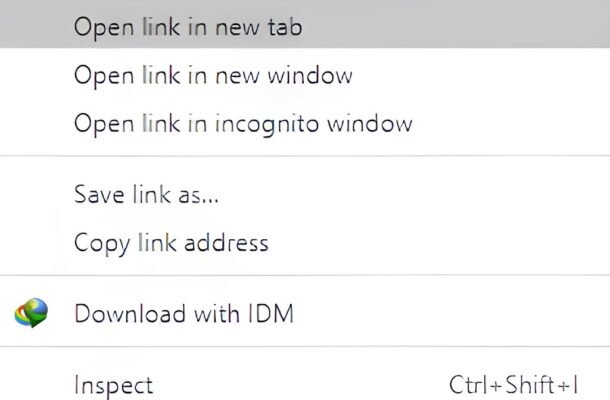Select Open link in incognito window
This screenshot has height=400, width=610.
pyautogui.click(x=243, y=124)
